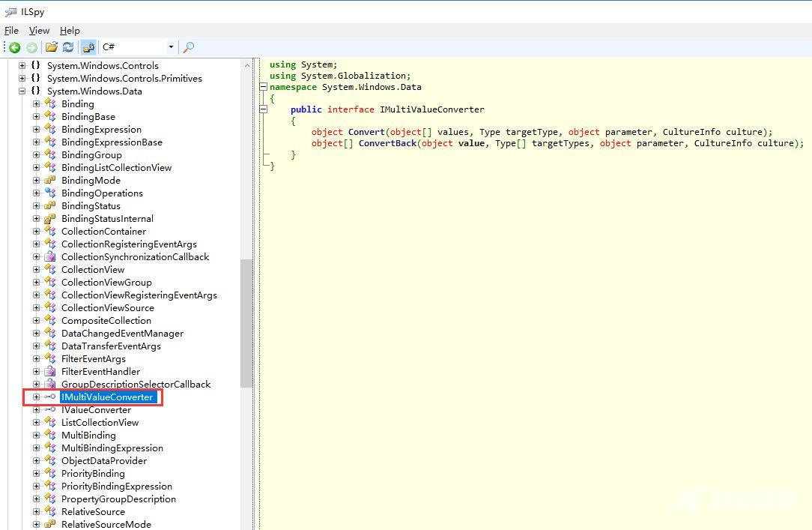Collapse the System.Windows.Data namespace
This screenshot has width=812, height=530.
22,91
